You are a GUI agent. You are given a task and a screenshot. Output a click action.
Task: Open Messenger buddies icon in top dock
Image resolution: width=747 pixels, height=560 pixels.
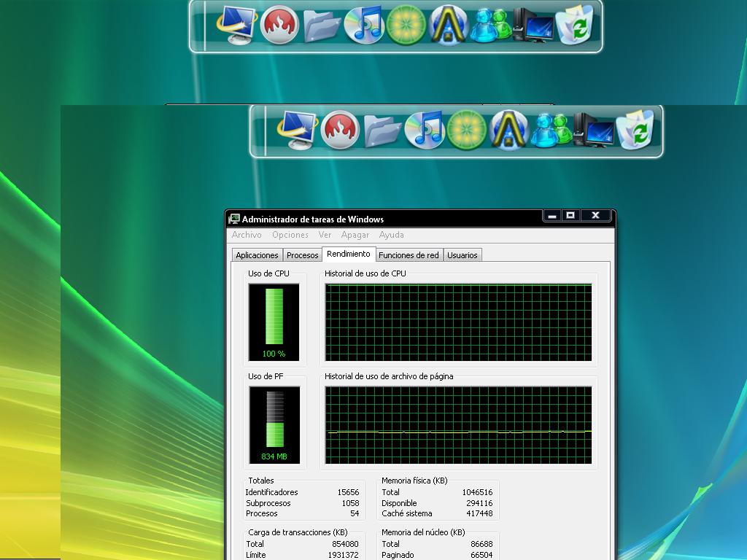490,26
